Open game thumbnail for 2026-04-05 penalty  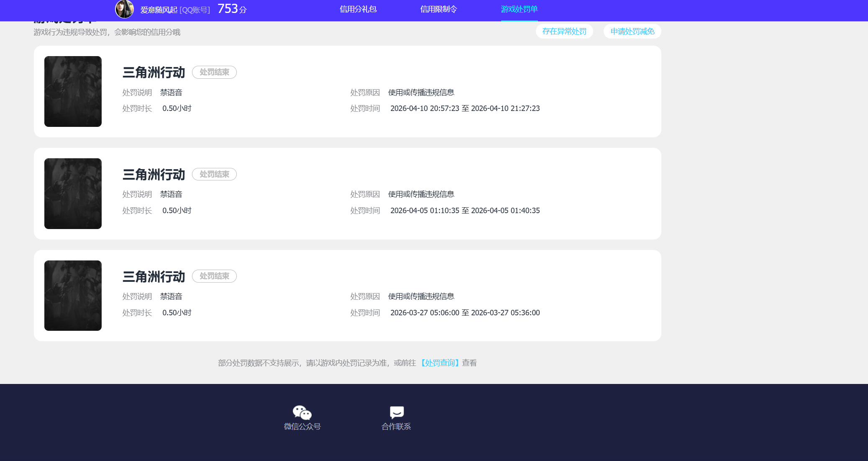(73, 193)
